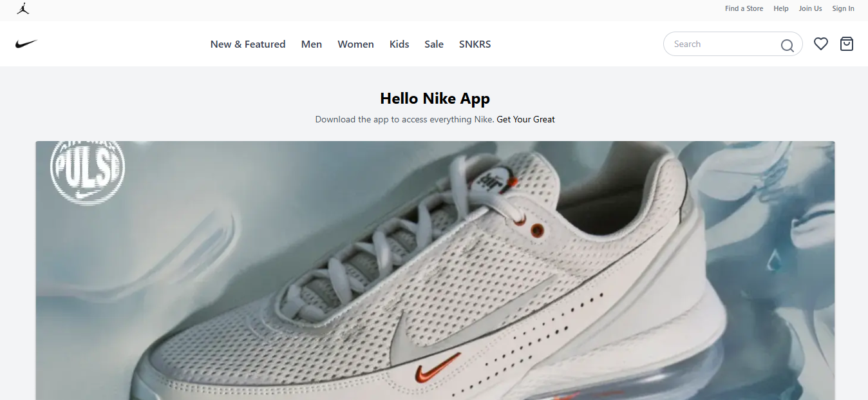Follow the Get Your Great link

pyautogui.click(x=525, y=119)
